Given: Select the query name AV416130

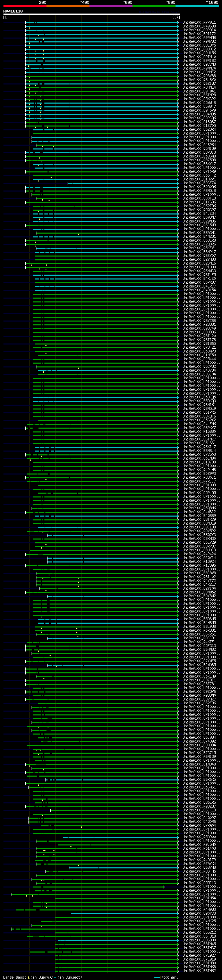Looking at the screenshot, I should (13, 11).
